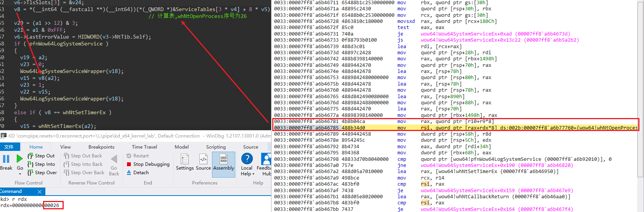The image size is (644, 212).
Task: Click disassembly line mov rax, [r10+r9*8]
Action: tap(384, 121)
